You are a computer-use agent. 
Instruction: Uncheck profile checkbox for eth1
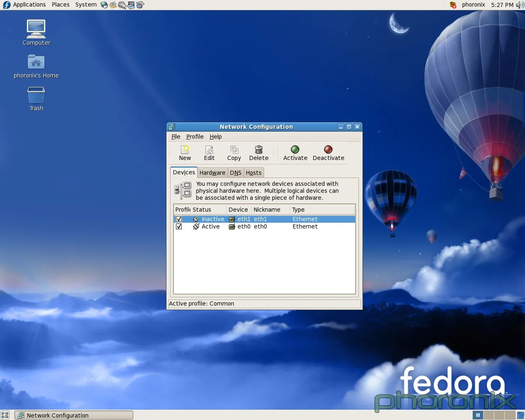point(179,219)
